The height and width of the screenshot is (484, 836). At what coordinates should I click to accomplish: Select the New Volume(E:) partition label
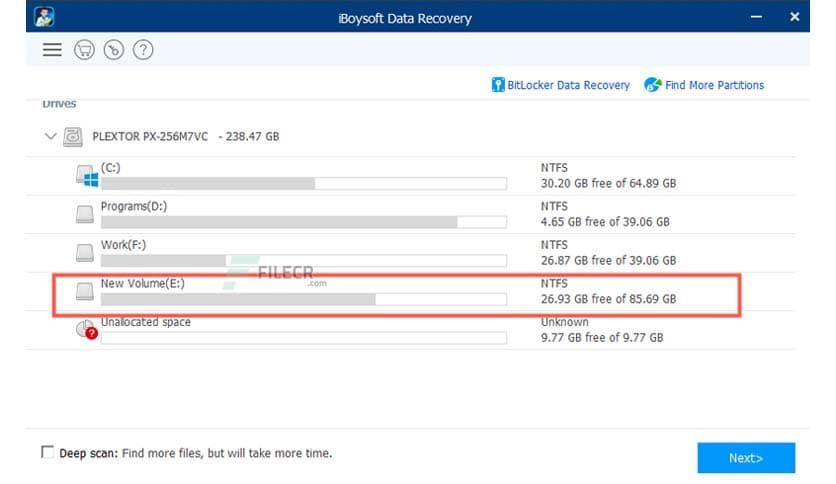point(143,283)
